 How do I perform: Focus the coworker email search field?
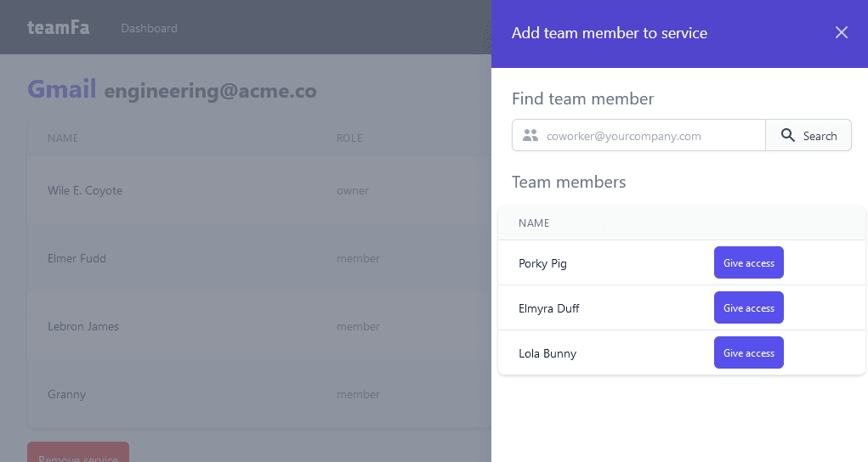(x=638, y=136)
